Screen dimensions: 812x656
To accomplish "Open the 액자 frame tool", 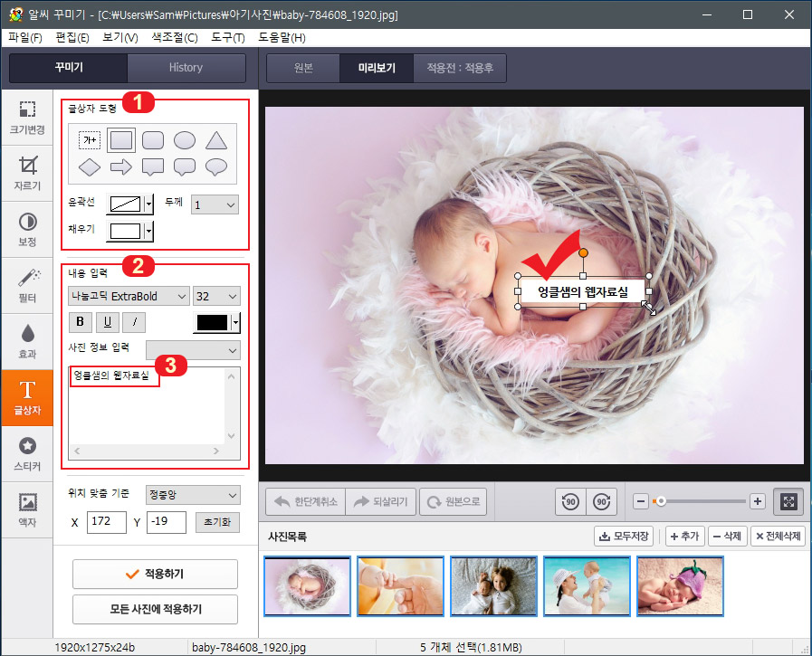I will point(27,510).
